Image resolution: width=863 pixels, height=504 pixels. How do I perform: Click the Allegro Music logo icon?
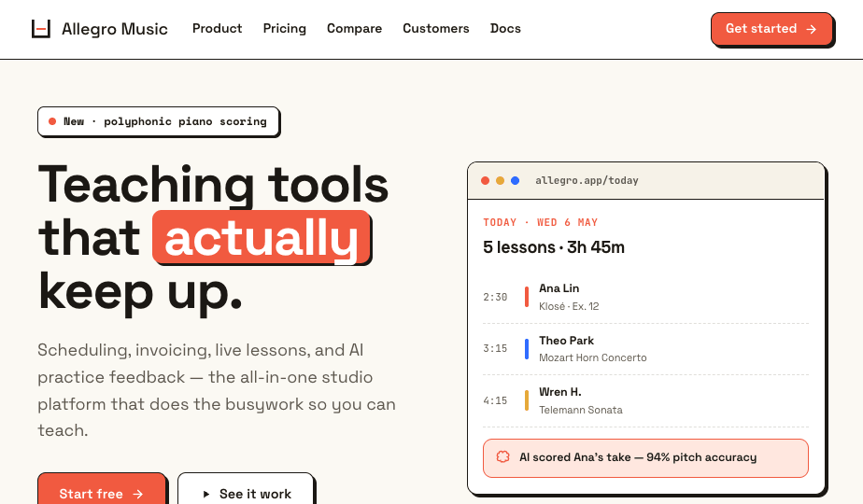(x=41, y=29)
